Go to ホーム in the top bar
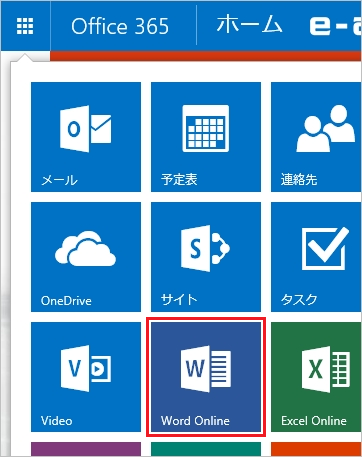The width and height of the screenshot is (362, 457). click(249, 24)
